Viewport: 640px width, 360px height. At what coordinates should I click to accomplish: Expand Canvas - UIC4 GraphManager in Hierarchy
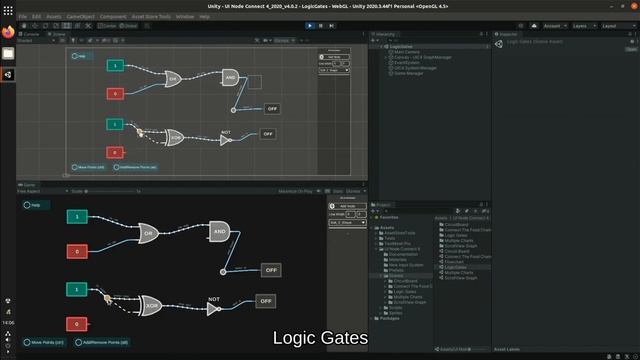(x=386, y=58)
